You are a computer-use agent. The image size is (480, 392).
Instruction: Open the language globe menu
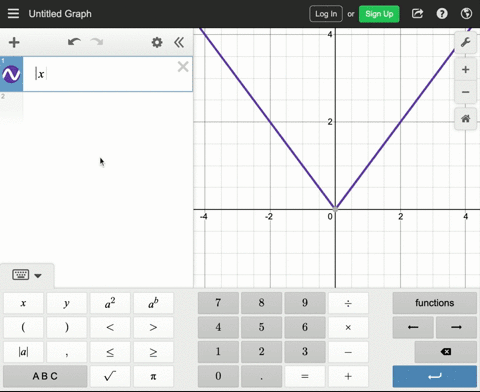click(x=466, y=14)
